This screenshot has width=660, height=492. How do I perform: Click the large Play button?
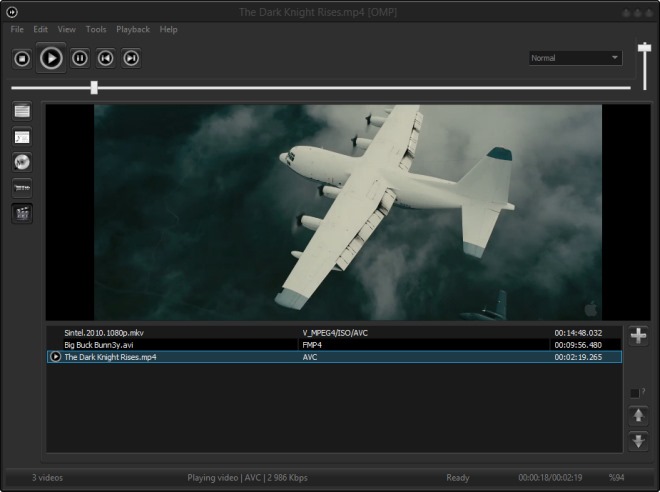click(x=51, y=58)
